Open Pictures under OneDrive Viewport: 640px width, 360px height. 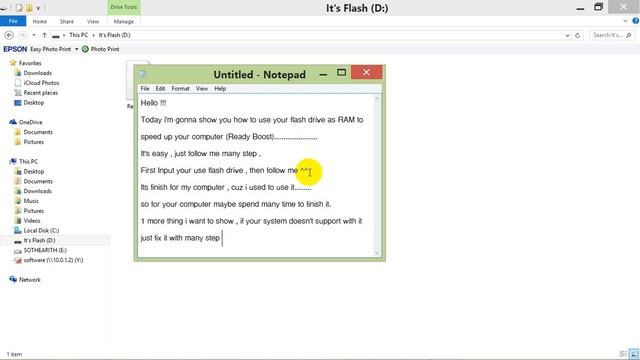33,142
